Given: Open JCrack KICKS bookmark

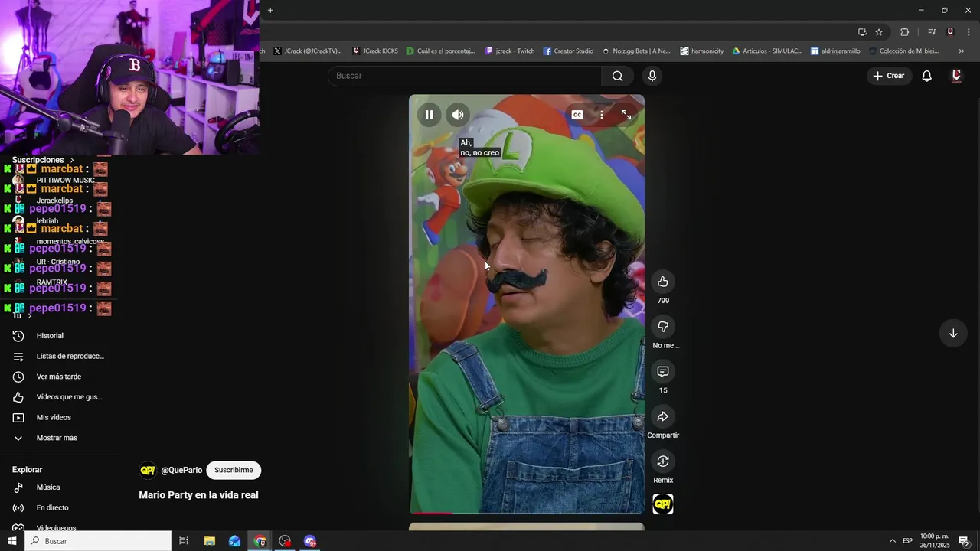Looking at the screenshot, I should pos(375,51).
